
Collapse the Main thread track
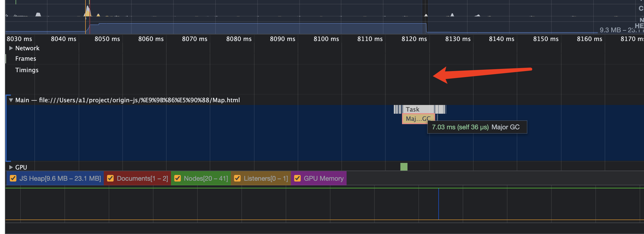[x=11, y=100]
